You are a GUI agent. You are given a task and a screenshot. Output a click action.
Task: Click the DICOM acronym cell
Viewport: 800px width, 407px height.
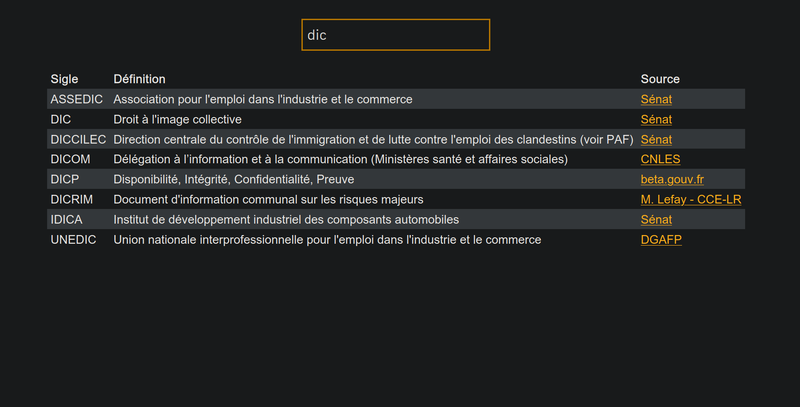click(x=70, y=159)
